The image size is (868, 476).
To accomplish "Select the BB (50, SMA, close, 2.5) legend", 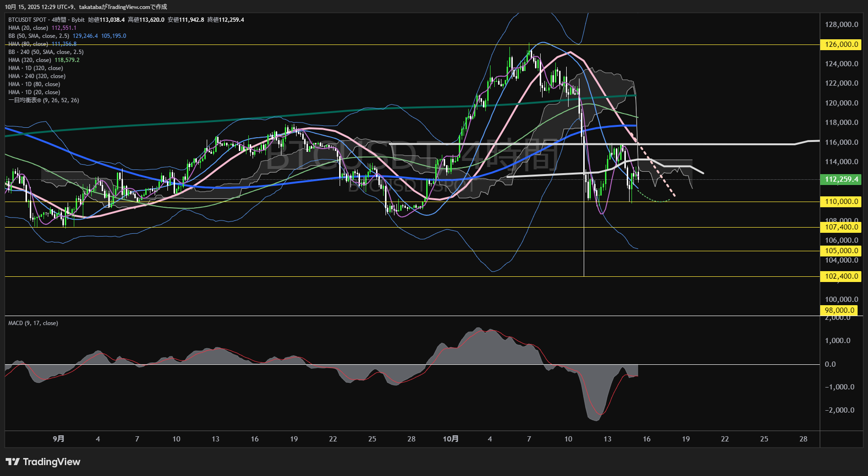I will tap(39, 36).
